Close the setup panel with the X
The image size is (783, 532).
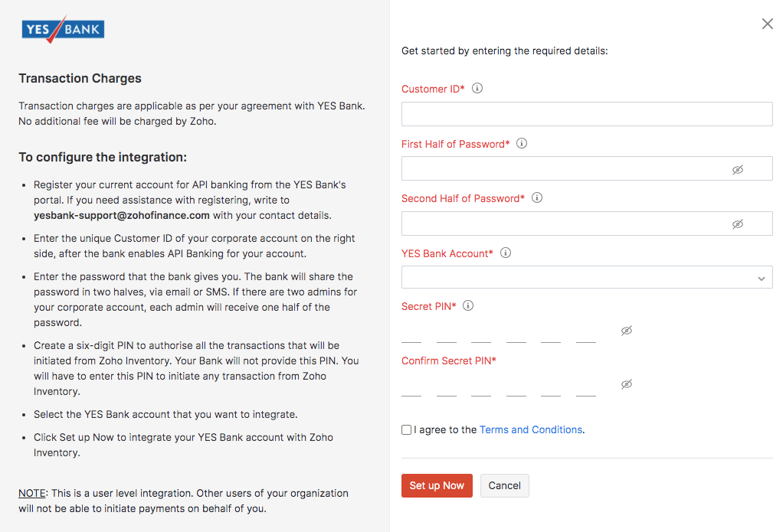click(767, 24)
